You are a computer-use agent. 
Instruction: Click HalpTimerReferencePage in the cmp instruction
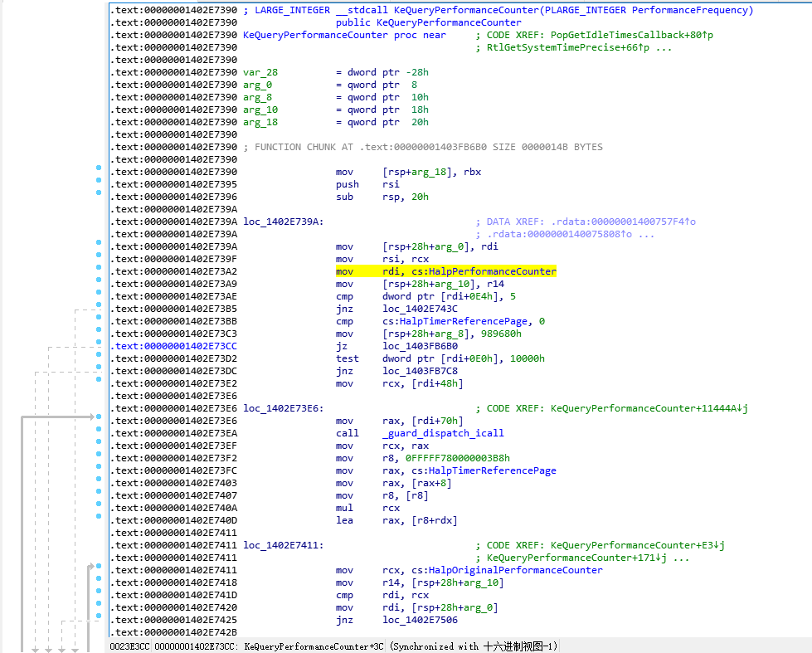tap(464, 321)
